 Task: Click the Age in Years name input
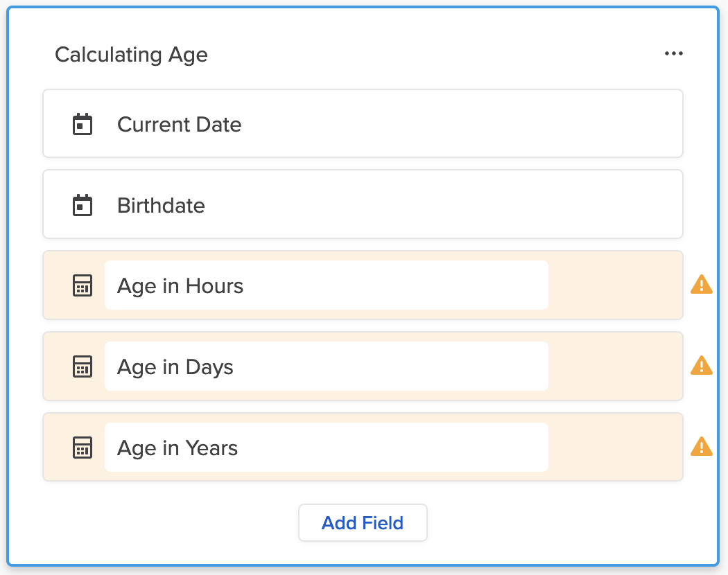[326, 448]
